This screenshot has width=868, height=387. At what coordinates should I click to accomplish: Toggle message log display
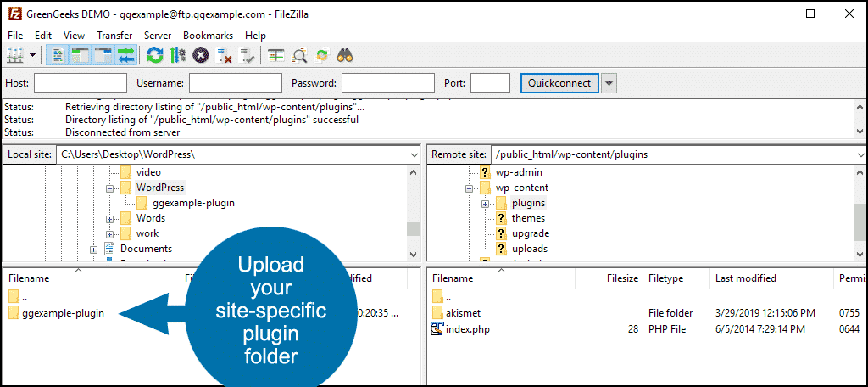point(58,55)
